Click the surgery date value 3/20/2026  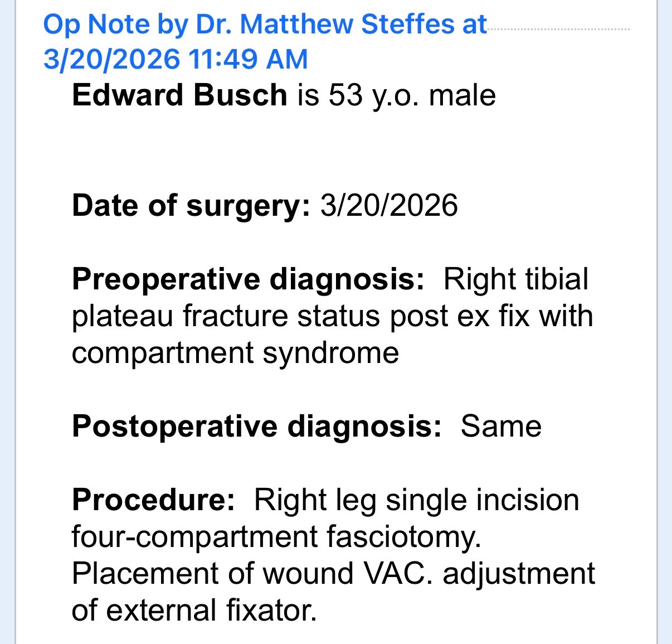(x=389, y=205)
